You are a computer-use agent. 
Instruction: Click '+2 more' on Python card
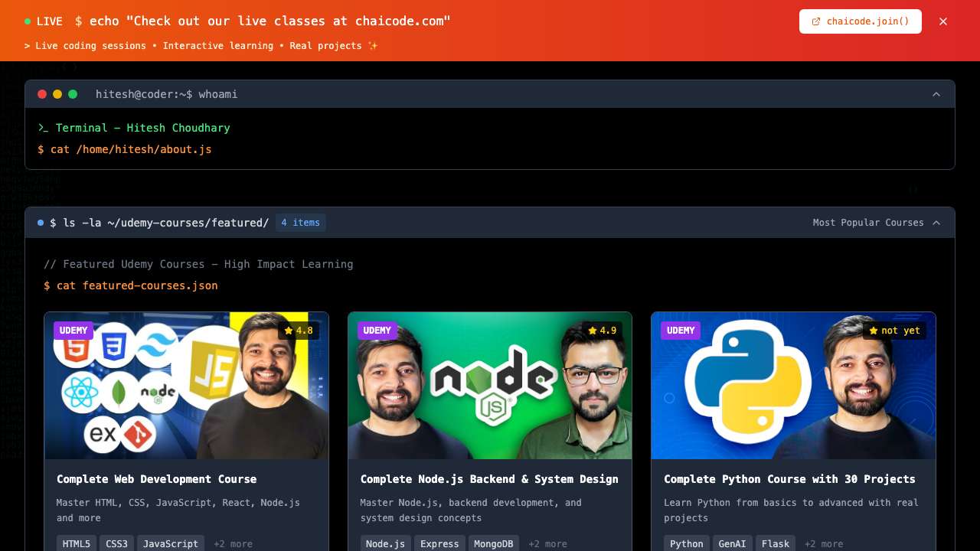pos(824,544)
